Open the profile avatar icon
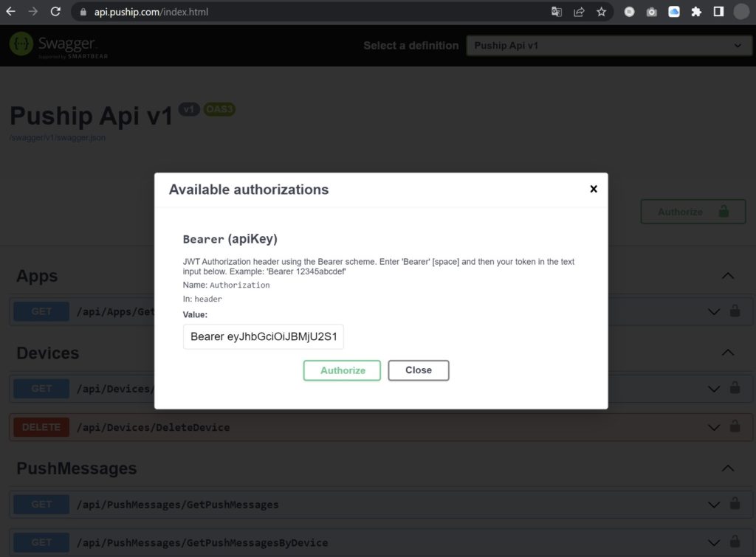Viewport: 756px width, 557px height. tap(741, 12)
